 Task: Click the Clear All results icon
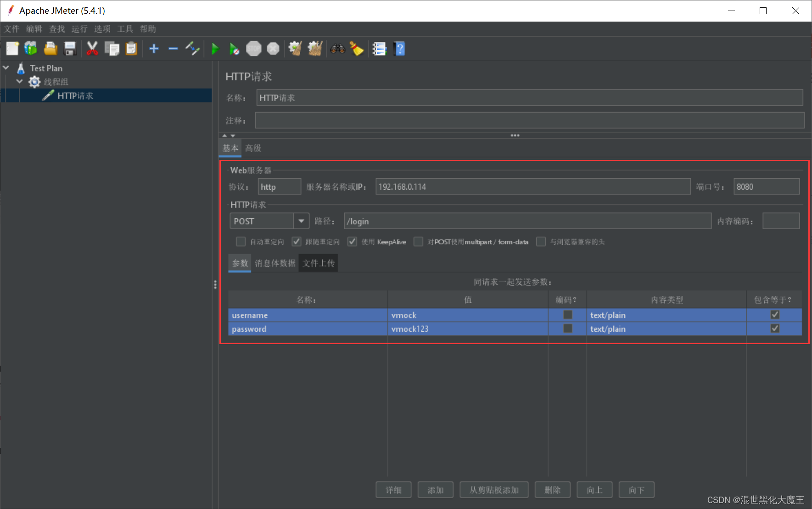coord(315,48)
